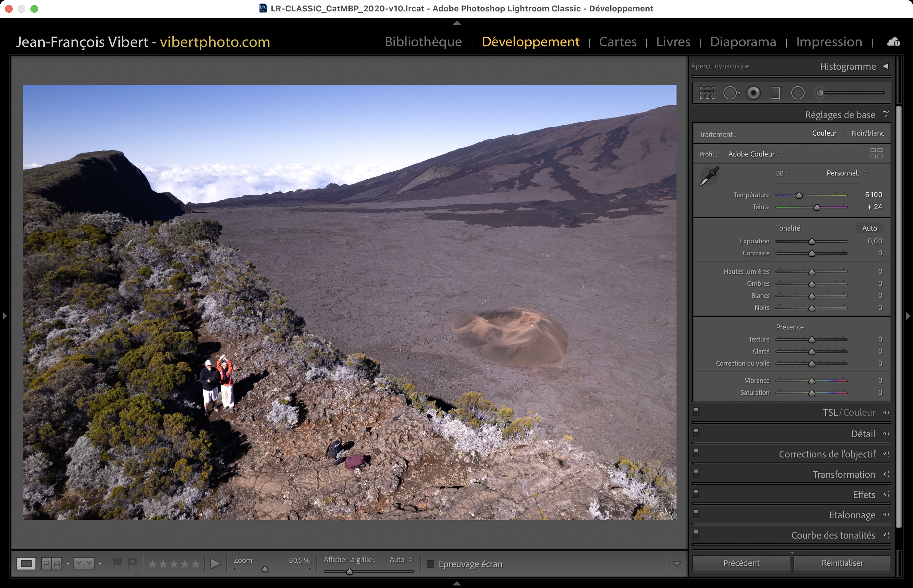Open the Cartes module tab
The width and height of the screenshot is (913, 588).
pos(617,42)
